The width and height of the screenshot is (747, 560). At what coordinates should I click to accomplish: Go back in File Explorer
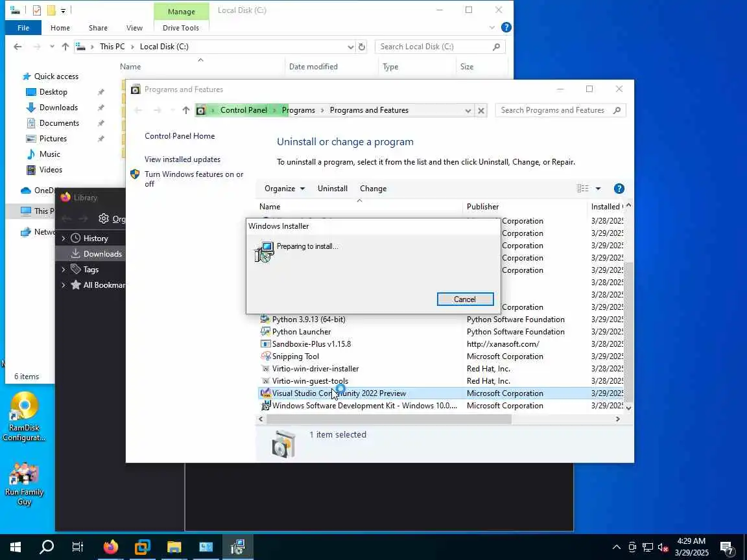coord(18,47)
